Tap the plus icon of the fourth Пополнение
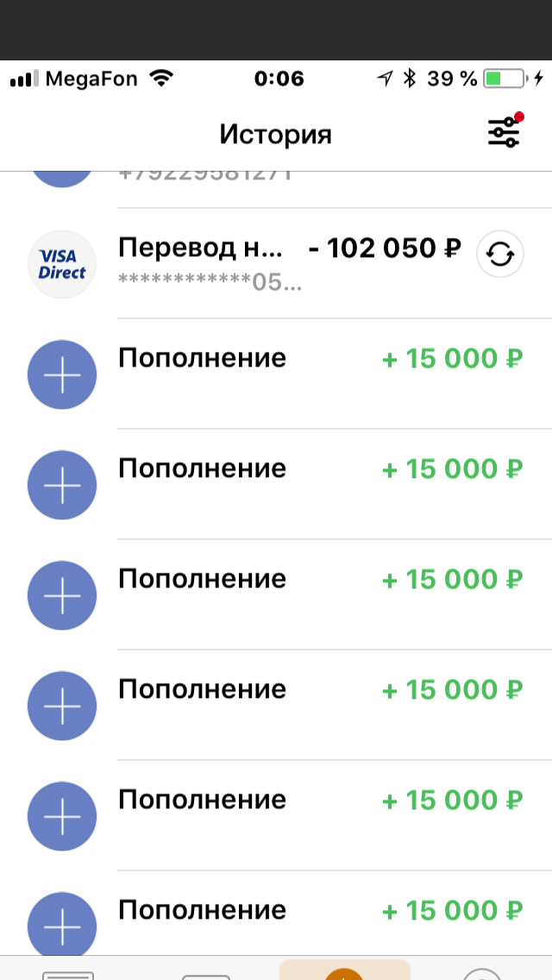Viewport: 552px width, 980px height. click(x=62, y=706)
